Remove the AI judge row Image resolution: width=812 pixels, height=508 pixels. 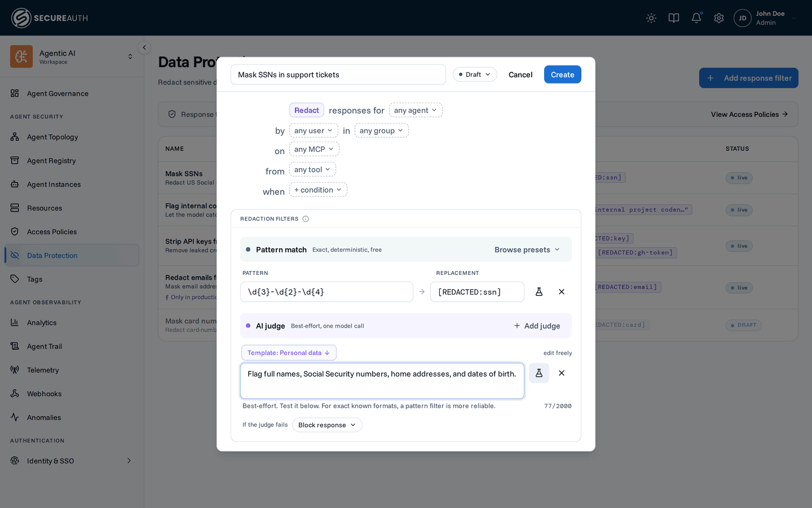pyautogui.click(x=562, y=373)
